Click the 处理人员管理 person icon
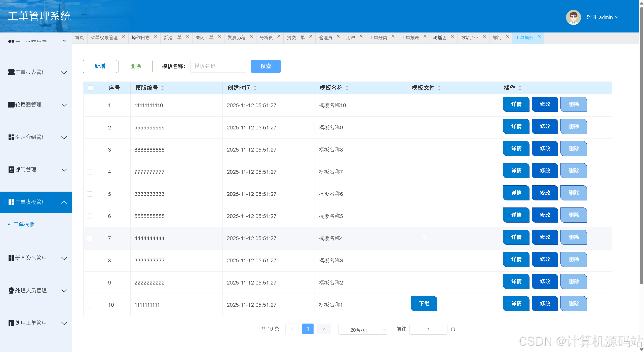The height and width of the screenshot is (352, 644). click(11, 291)
